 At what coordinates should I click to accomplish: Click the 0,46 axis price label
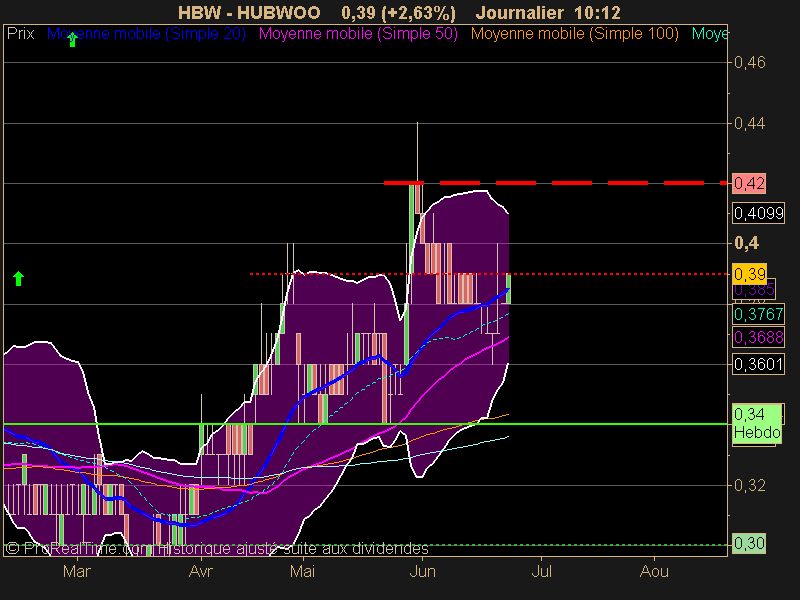pos(749,62)
